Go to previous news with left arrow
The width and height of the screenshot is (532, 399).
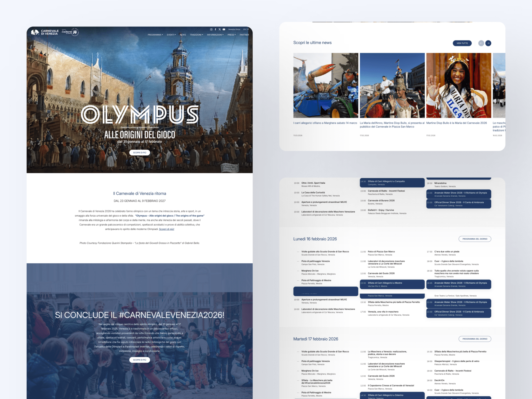pyautogui.click(x=481, y=43)
